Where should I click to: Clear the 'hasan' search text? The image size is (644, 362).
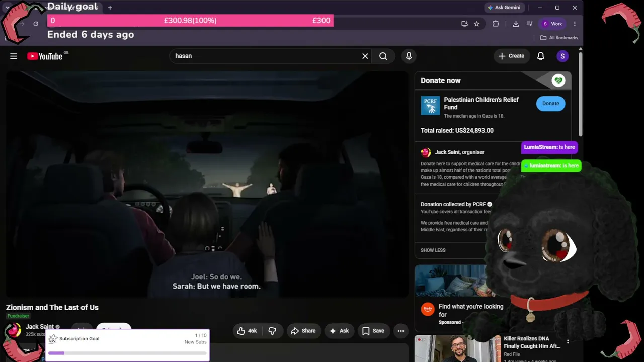pos(365,56)
